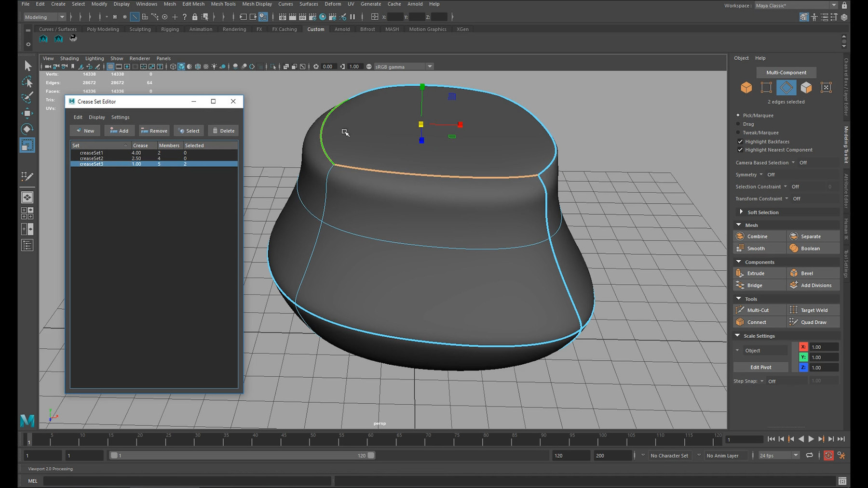Run the Bridge component tool

tap(759, 285)
